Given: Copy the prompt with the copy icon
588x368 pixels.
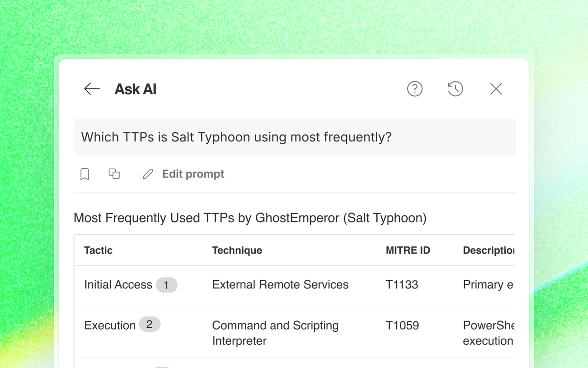Looking at the screenshot, I should [x=114, y=174].
